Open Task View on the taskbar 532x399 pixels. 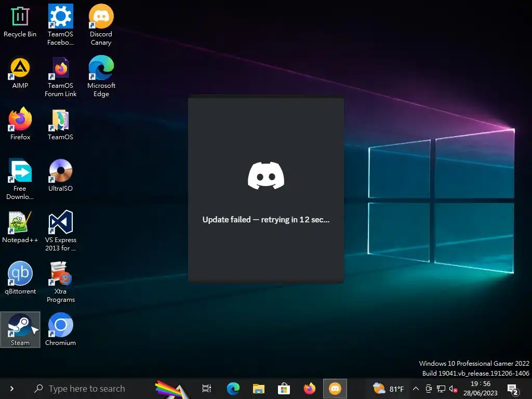(207, 389)
